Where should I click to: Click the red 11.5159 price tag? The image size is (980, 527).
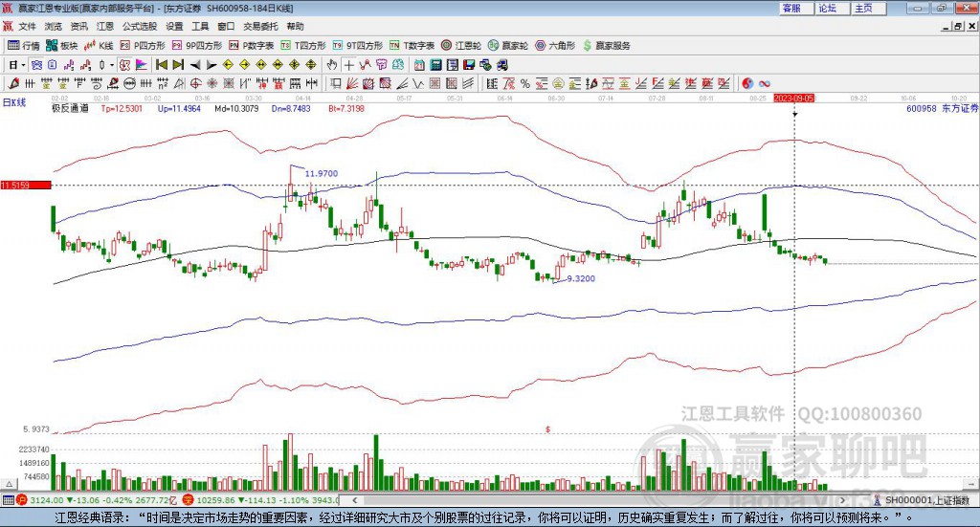click(x=26, y=185)
